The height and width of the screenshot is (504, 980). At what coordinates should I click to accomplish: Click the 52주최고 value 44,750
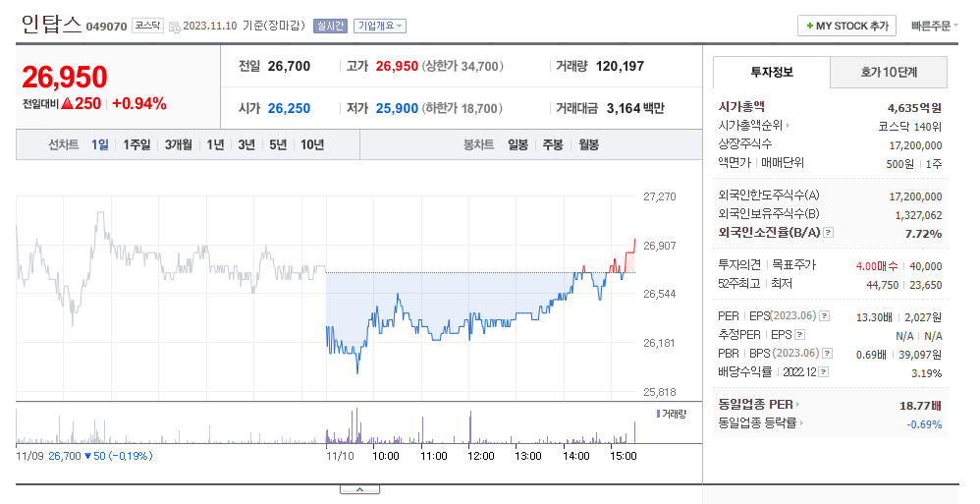pos(882,285)
